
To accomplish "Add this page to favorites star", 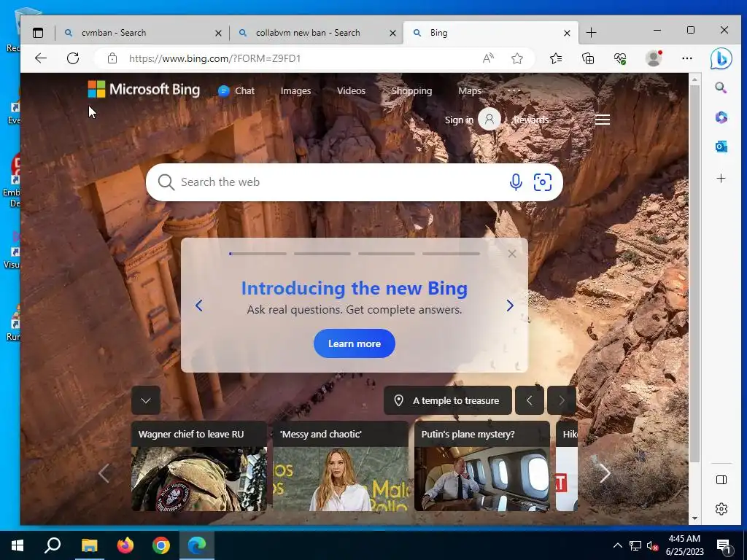I will 517,58.
